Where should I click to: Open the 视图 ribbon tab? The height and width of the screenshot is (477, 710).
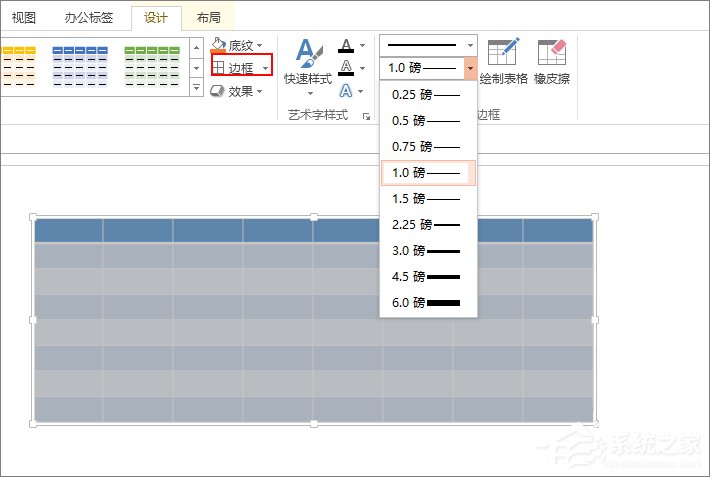pos(24,18)
